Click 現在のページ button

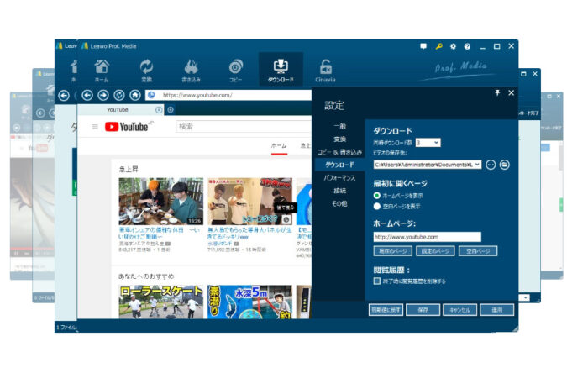point(392,251)
